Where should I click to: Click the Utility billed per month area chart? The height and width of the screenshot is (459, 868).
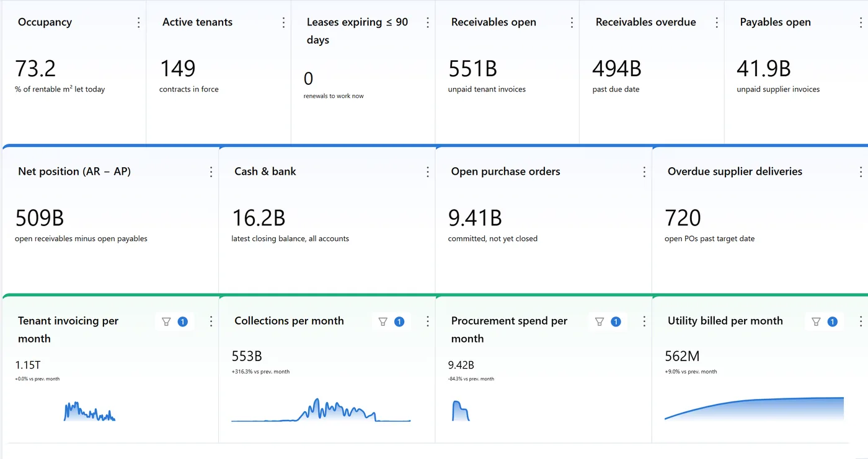click(754, 409)
